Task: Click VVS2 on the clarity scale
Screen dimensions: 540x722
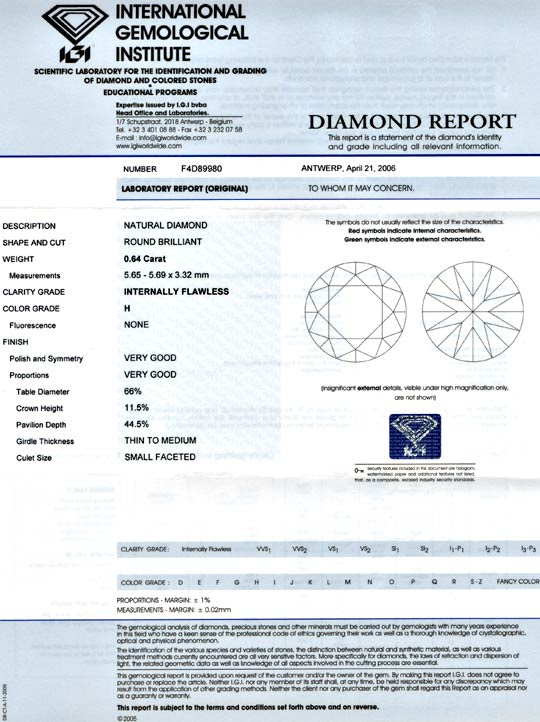Action: tap(300, 549)
